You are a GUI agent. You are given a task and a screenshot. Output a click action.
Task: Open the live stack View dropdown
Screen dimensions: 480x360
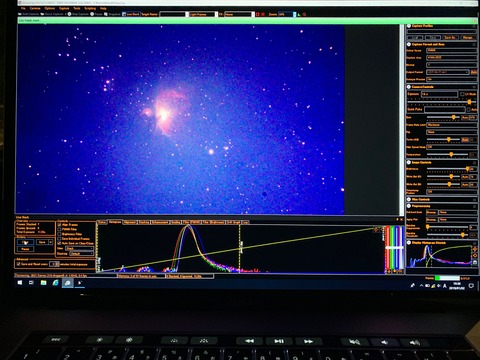(79, 248)
